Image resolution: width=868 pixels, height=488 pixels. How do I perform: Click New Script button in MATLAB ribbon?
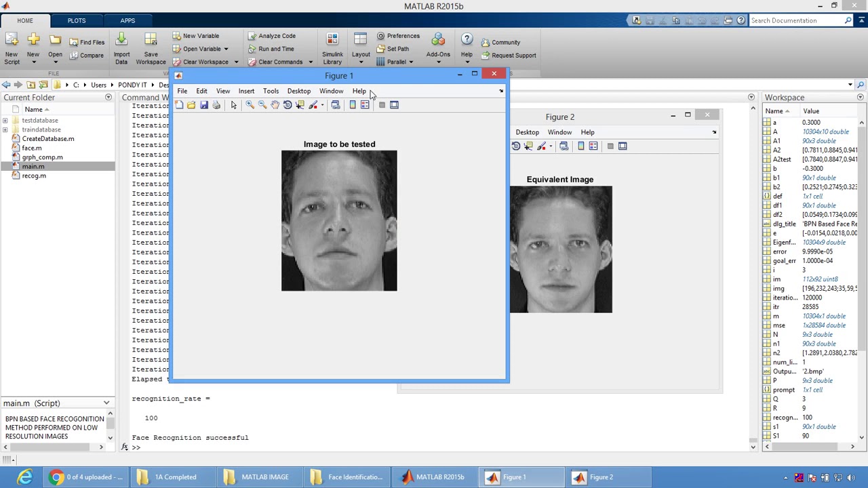(12, 48)
